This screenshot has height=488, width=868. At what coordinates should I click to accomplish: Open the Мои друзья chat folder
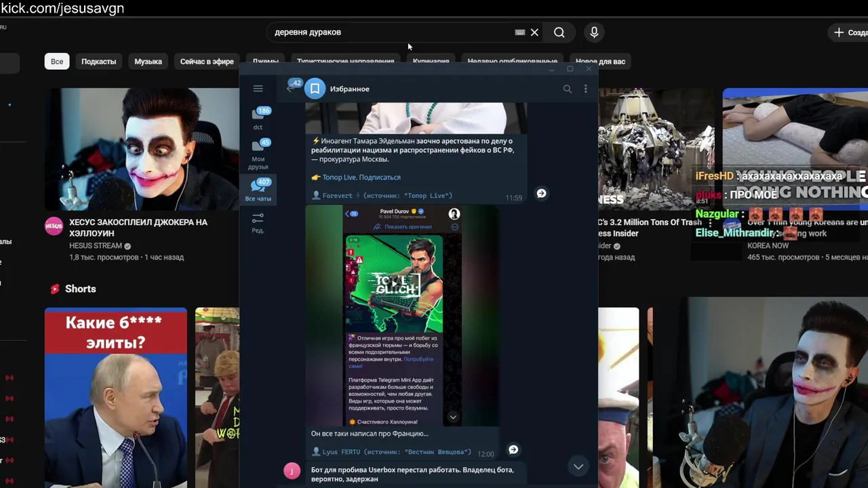coord(258,154)
